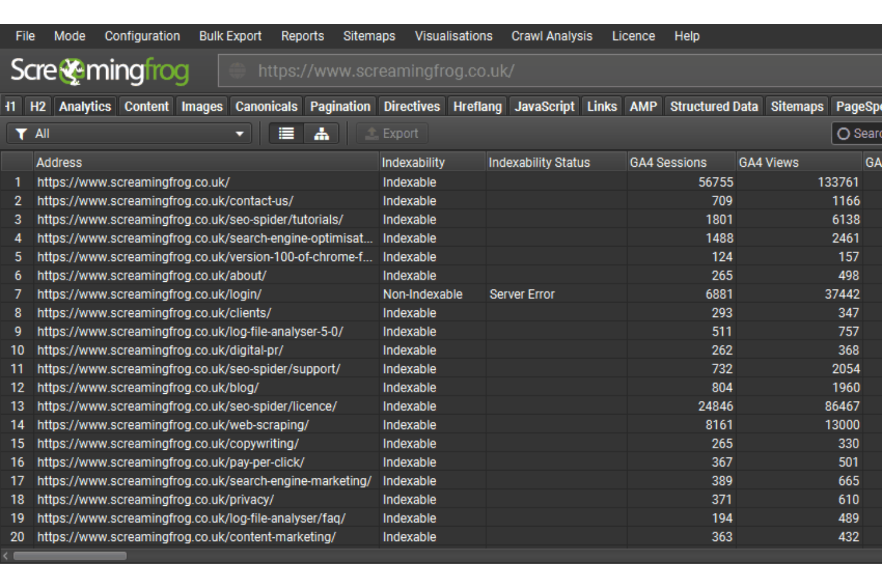Viewport: 882px width, 588px height.
Task: Expand the filter options list
Action: (241, 133)
